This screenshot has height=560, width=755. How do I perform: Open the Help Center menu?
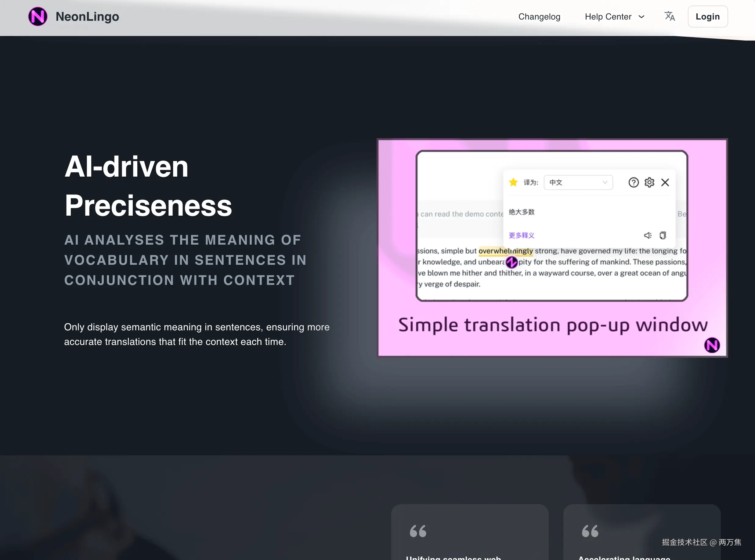(x=608, y=16)
